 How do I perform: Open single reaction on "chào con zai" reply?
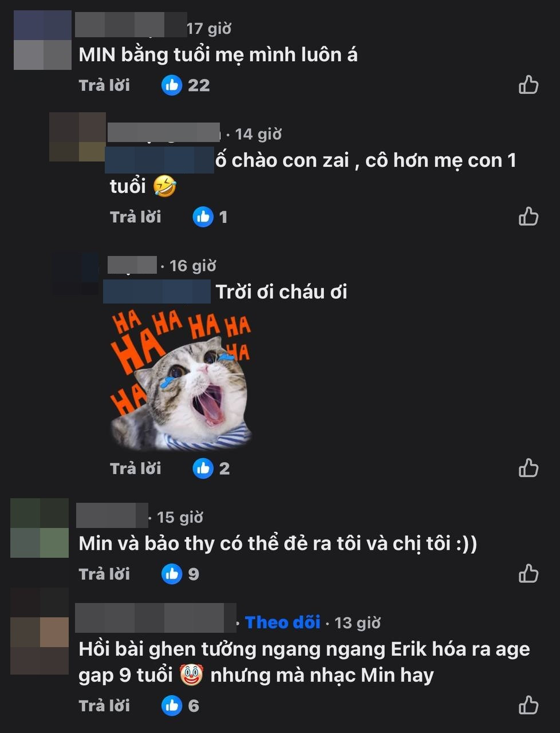coord(210,217)
